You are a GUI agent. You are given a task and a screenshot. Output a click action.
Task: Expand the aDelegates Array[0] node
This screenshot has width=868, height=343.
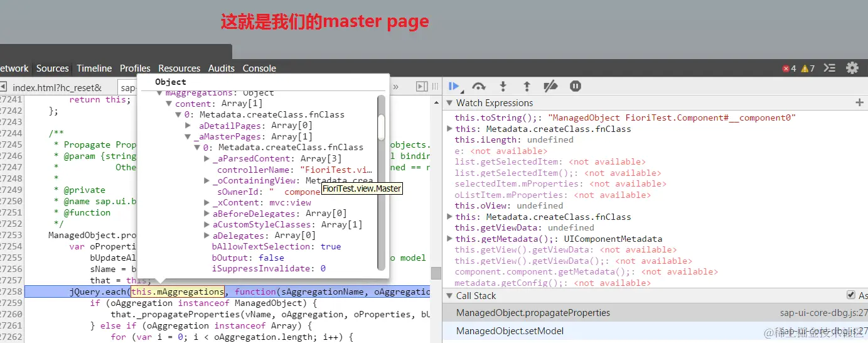pyautogui.click(x=207, y=236)
